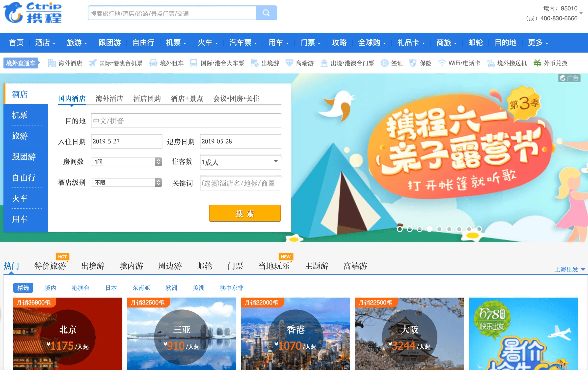Click the 境外租车 car icon
This screenshot has height=370, width=588.
[153, 63]
